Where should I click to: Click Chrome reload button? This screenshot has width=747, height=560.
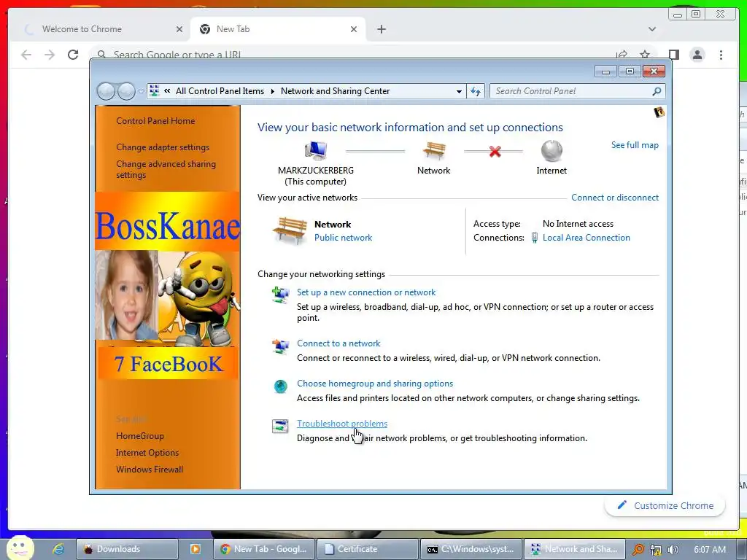point(73,55)
